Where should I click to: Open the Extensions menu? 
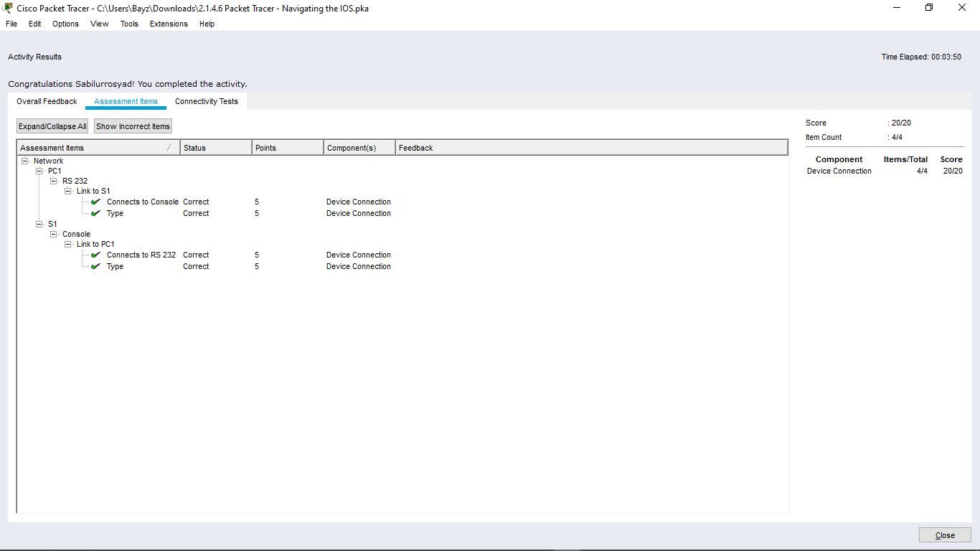[169, 24]
